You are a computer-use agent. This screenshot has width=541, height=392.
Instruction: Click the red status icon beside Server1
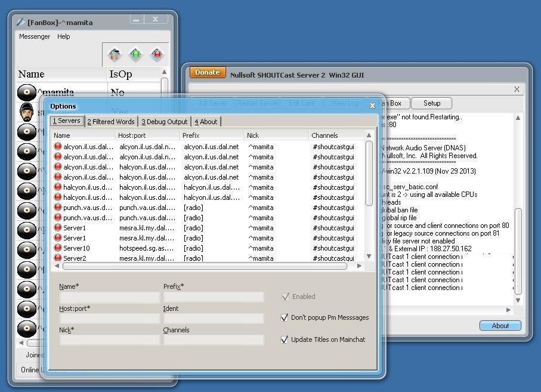click(59, 228)
